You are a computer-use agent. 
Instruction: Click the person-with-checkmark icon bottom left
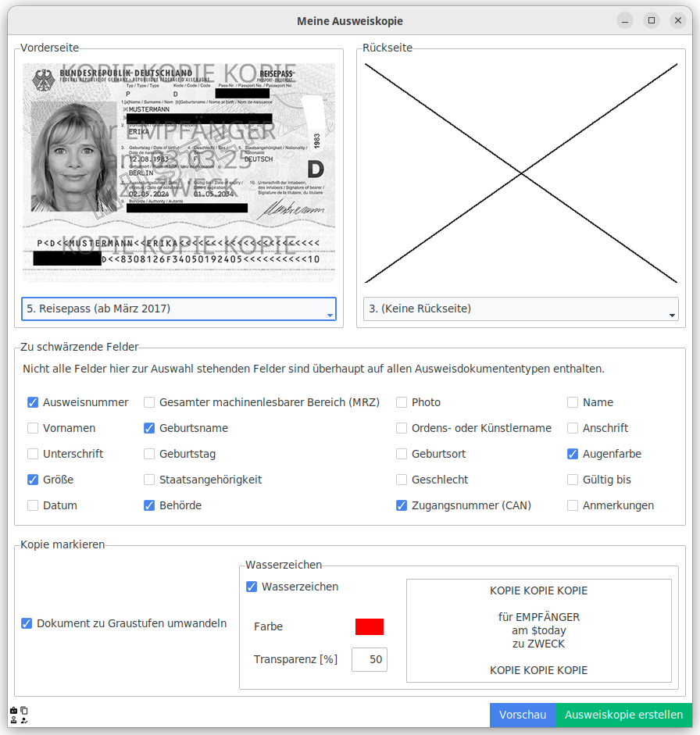(x=23, y=720)
